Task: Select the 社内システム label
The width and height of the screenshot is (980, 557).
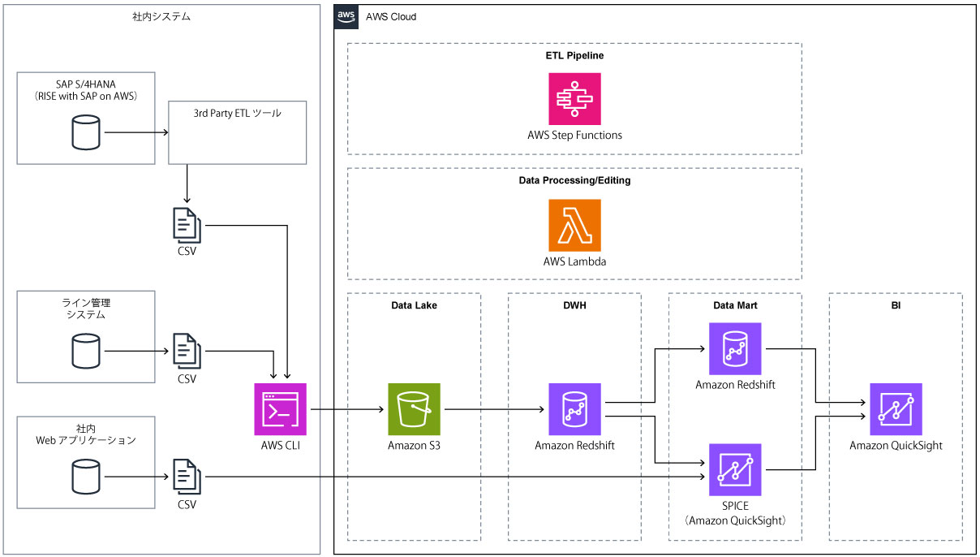Action: click(161, 16)
